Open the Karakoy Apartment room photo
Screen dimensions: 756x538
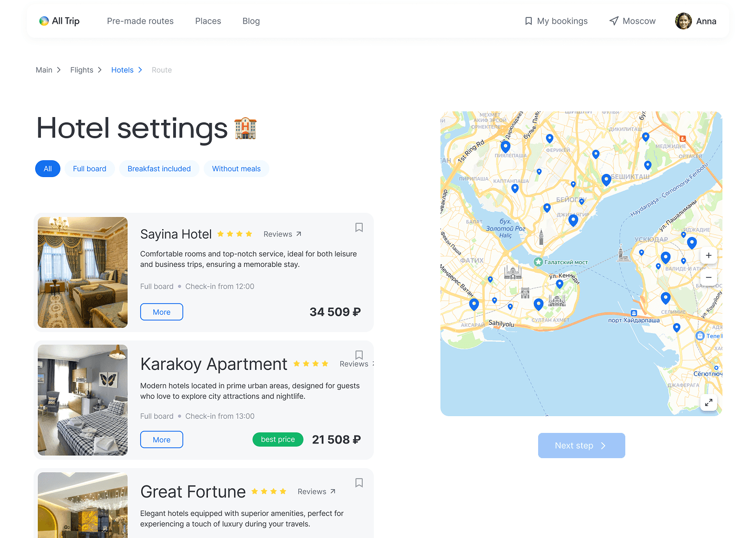coord(83,400)
